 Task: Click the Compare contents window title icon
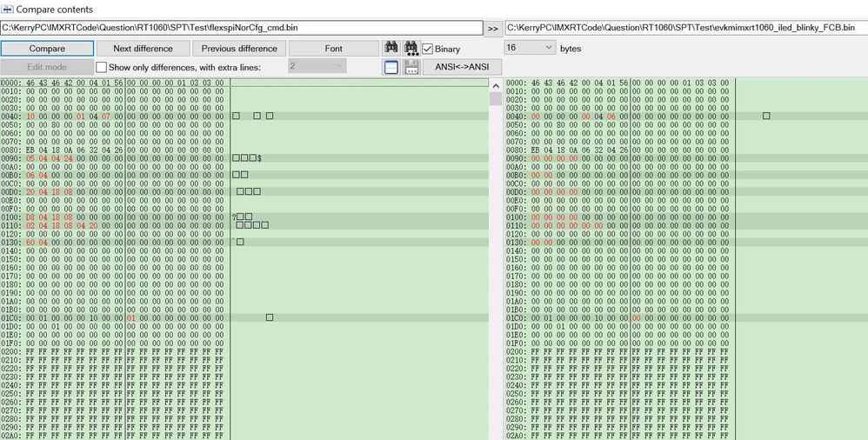(7, 9)
